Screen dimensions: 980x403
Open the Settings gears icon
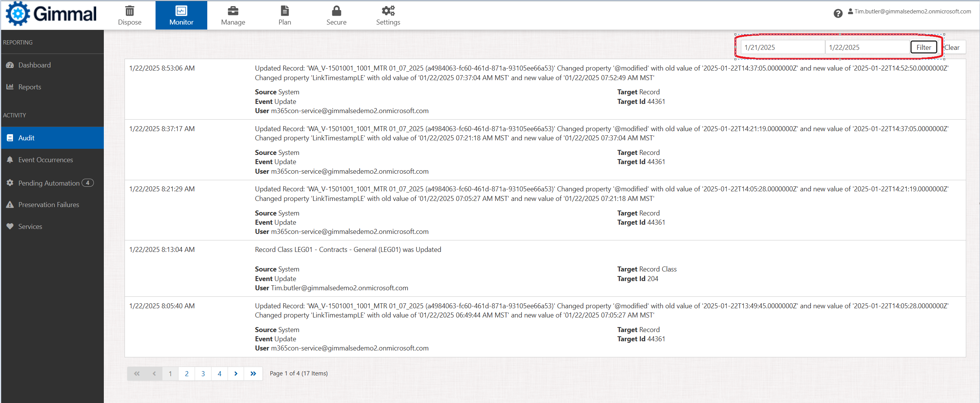[388, 11]
